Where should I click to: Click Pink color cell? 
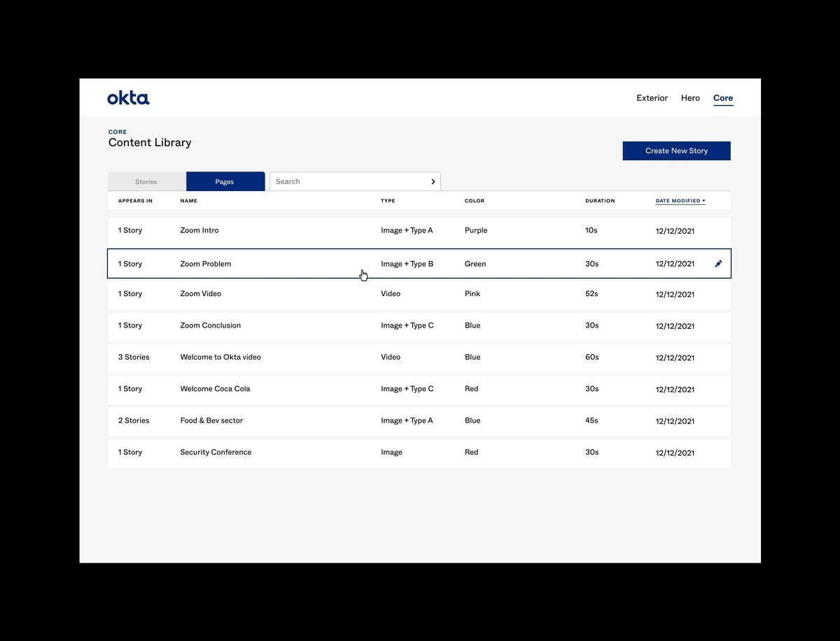[472, 294]
